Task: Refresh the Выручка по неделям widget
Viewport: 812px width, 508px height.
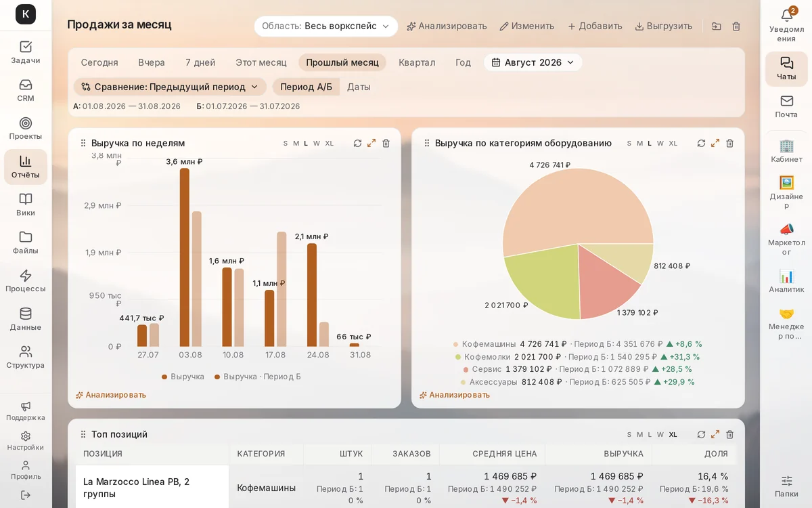Action: (357, 143)
